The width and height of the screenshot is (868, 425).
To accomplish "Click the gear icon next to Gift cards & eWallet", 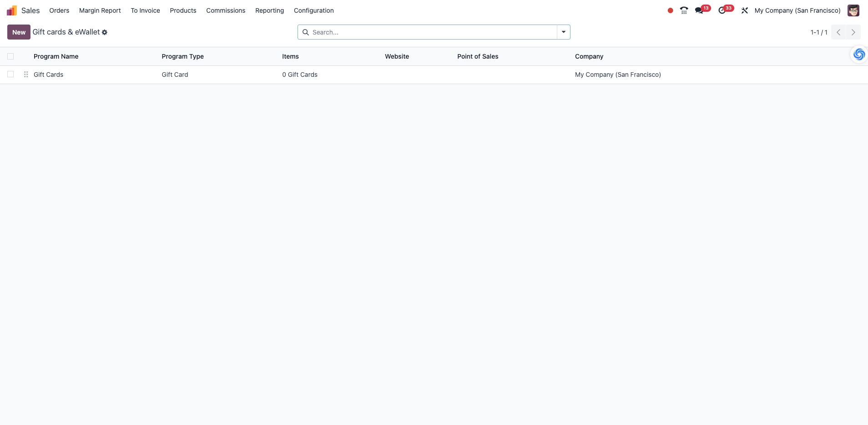I will pos(105,32).
